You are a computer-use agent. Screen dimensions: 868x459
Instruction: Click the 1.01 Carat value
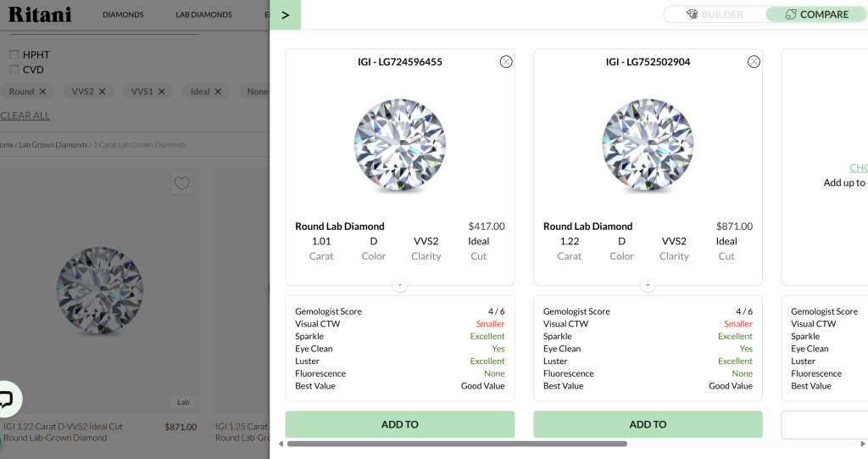pyautogui.click(x=321, y=241)
